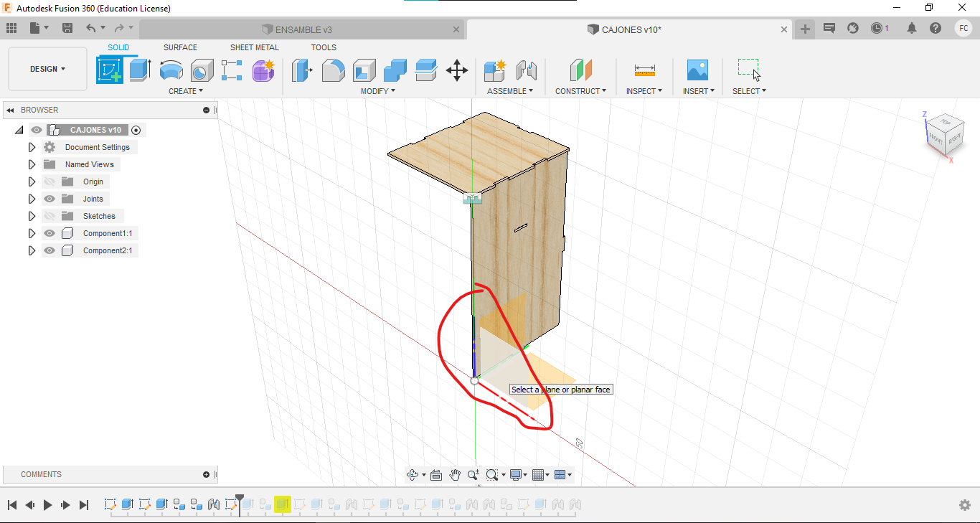The image size is (980, 523).
Task: Show the Sketches folder via eye icon
Action: 50,216
